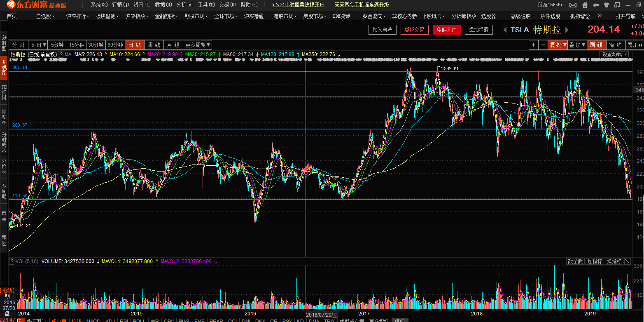Click the 加入自选 button
Image resolution: width=644 pixels, height=322 pixels.
(383, 30)
